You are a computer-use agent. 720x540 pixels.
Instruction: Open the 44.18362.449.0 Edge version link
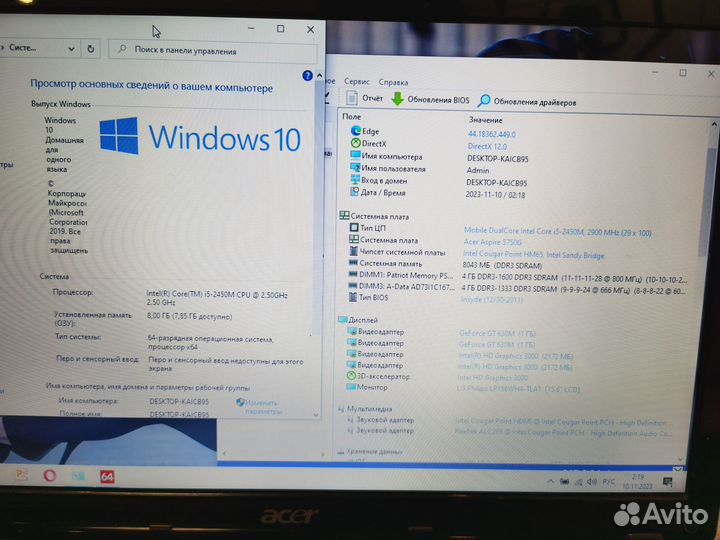491,134
